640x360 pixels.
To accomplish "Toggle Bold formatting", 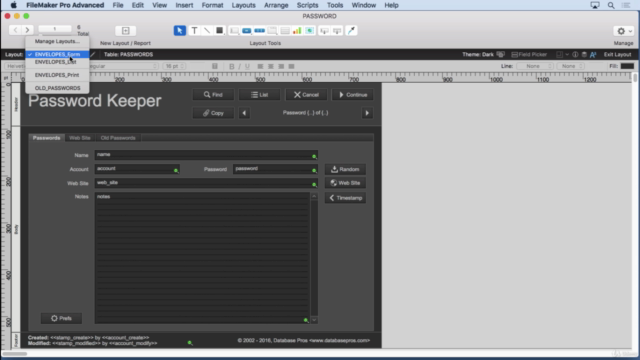I will point(231,67).
